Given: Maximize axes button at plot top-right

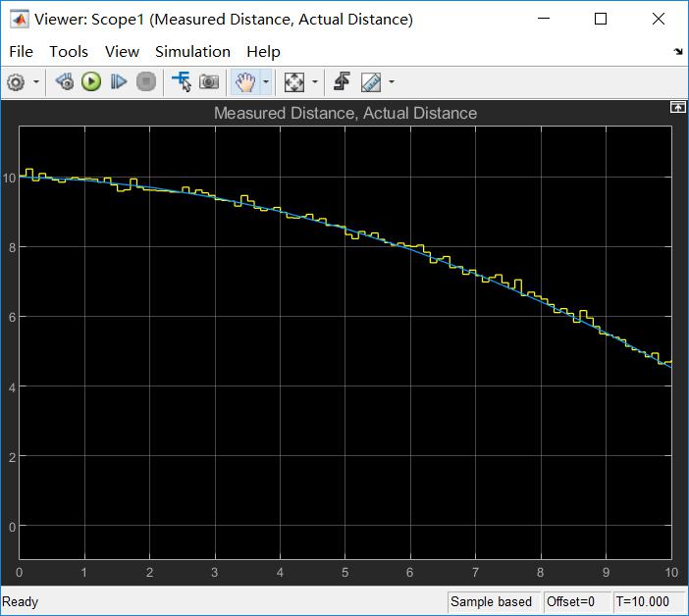Looking at the screenshot, I should [677, 107].
